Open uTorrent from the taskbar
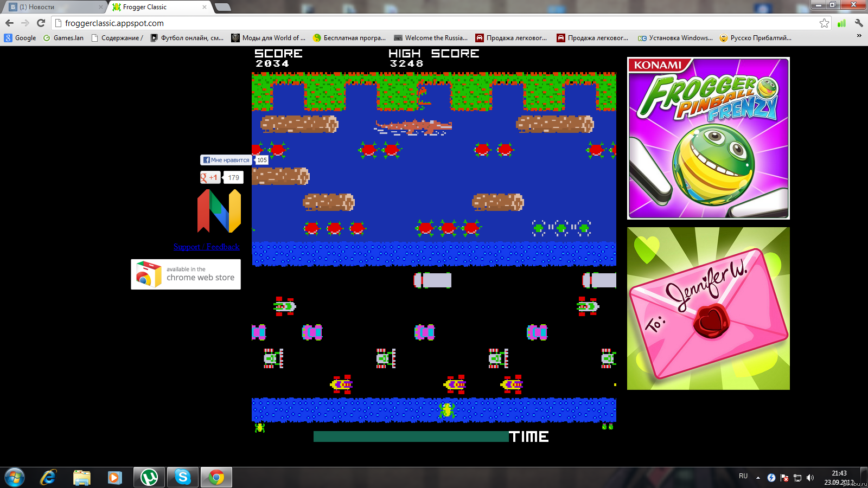This screenshot has height=488, width=868. (x=149, y=477)
